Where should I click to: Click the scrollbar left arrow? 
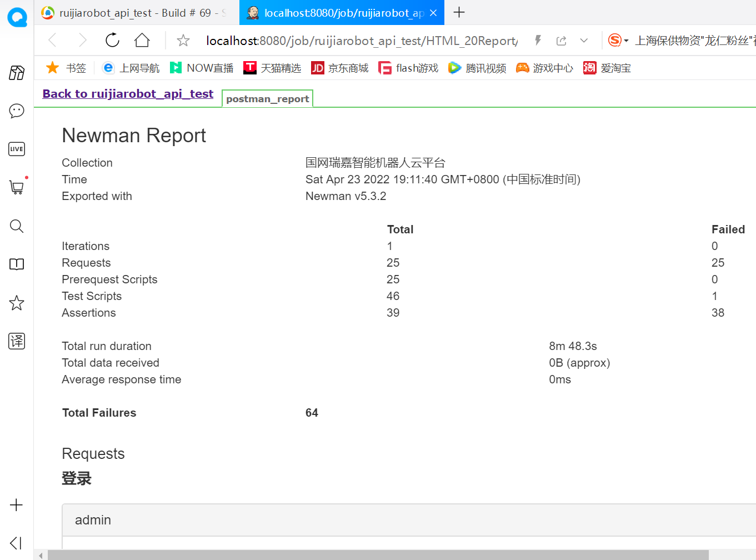[40, 555]
